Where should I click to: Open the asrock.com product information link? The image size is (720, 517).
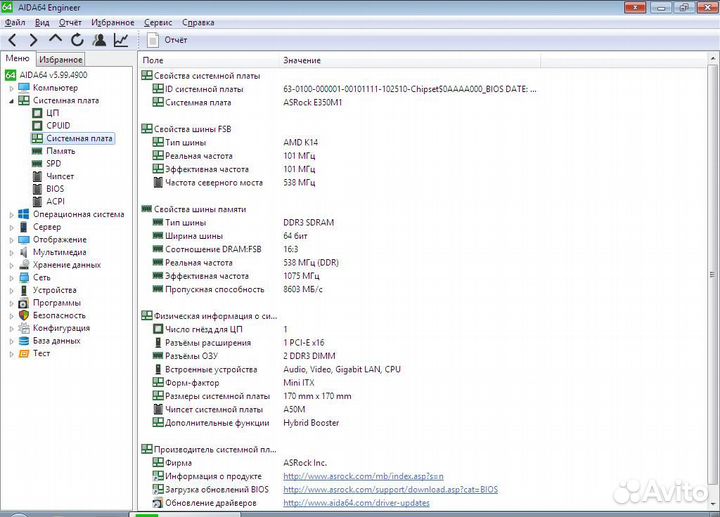(363, 476)
